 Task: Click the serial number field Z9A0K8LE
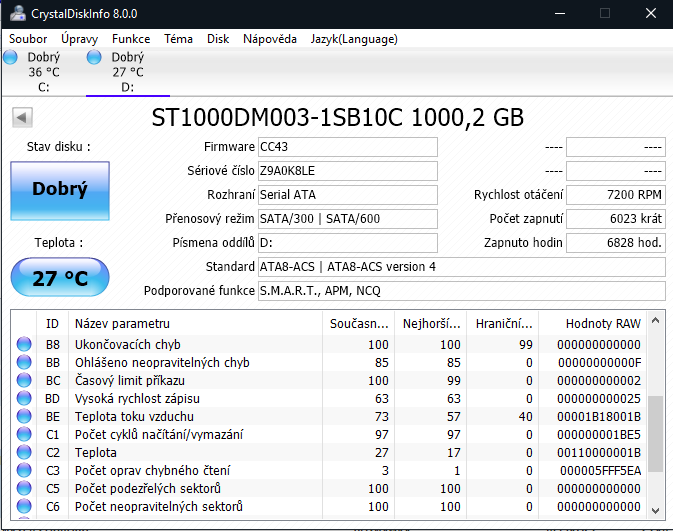[347, 171]
